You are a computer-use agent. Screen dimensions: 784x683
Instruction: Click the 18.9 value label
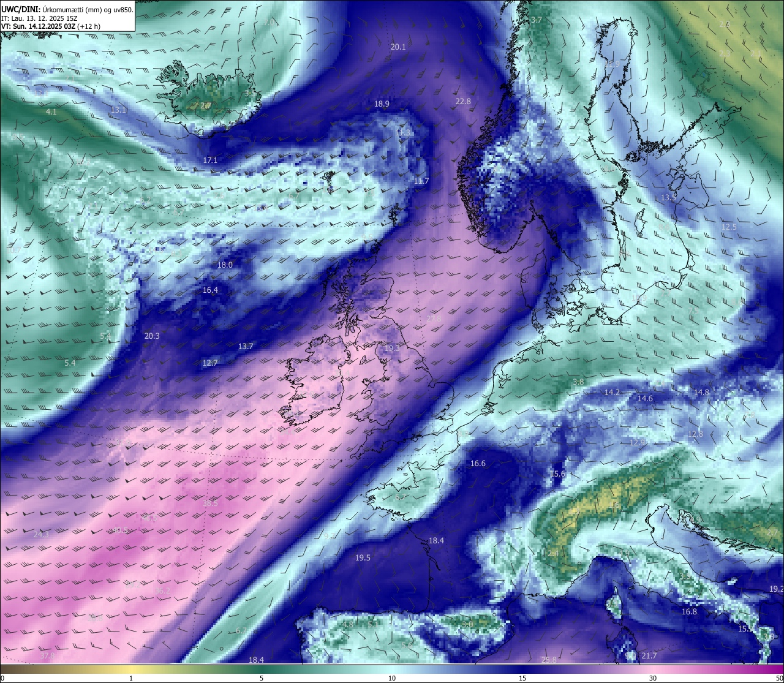382,104
